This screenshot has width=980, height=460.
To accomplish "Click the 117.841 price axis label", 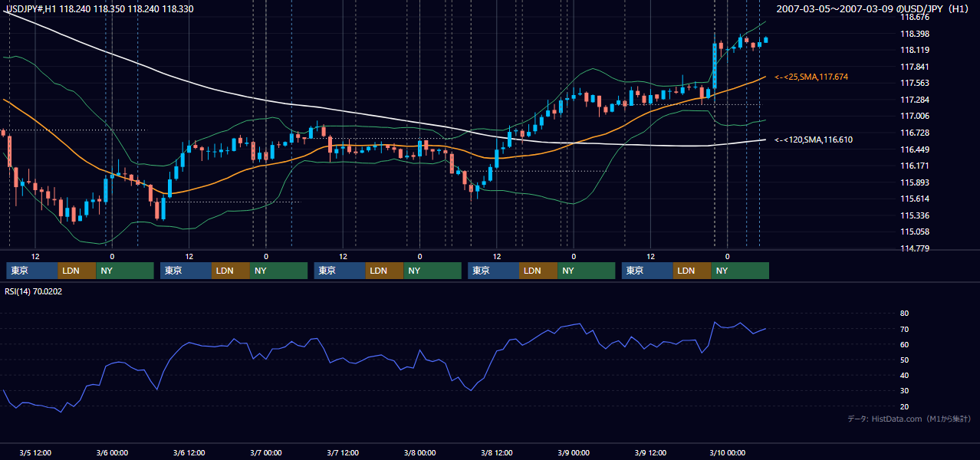I will (916, 67).
